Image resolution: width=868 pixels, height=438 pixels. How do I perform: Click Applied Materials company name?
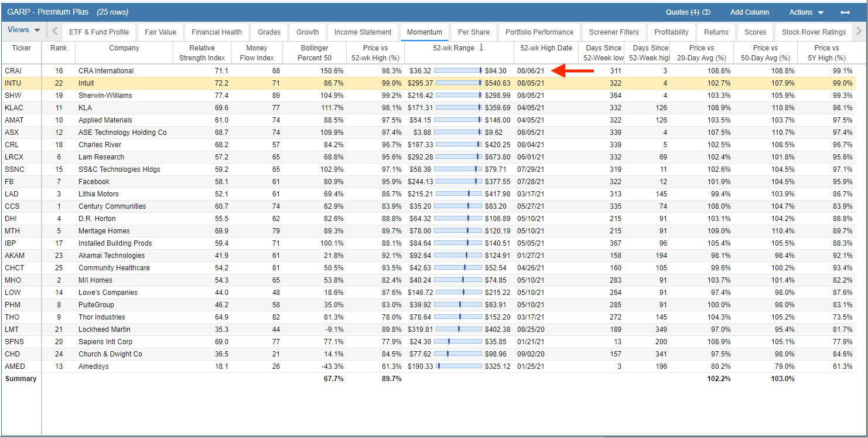click(105, 120)
